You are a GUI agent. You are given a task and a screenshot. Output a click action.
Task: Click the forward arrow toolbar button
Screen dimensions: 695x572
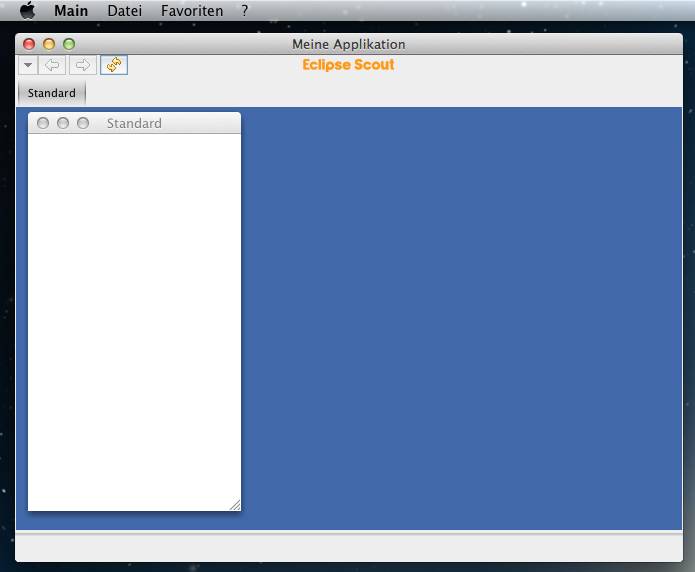point(83,65)
